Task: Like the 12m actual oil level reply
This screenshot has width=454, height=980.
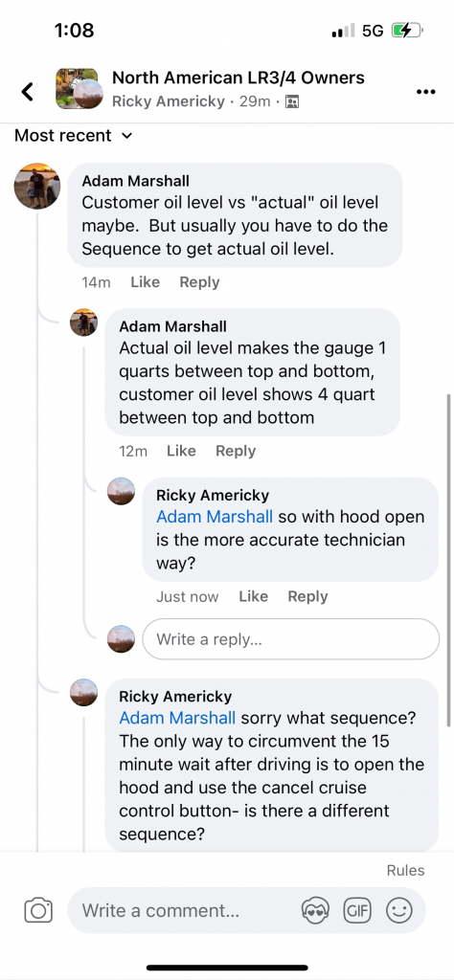Action: 181,452
